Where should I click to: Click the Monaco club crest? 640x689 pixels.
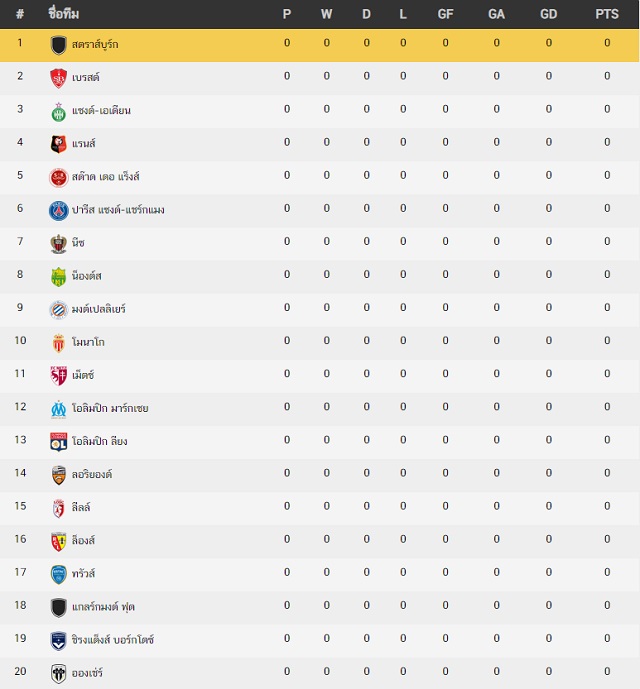click(58, 343)
